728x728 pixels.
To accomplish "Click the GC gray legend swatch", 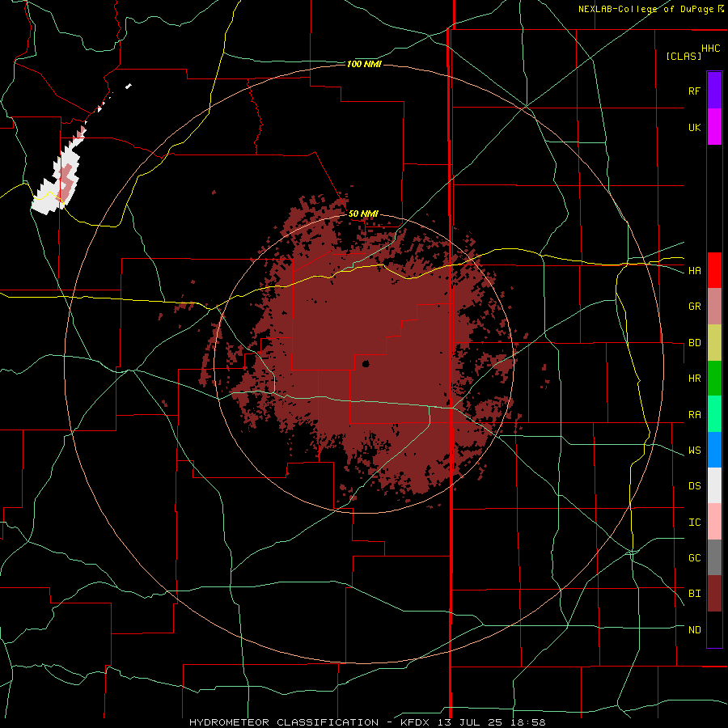I will click(x=714, y=557).
